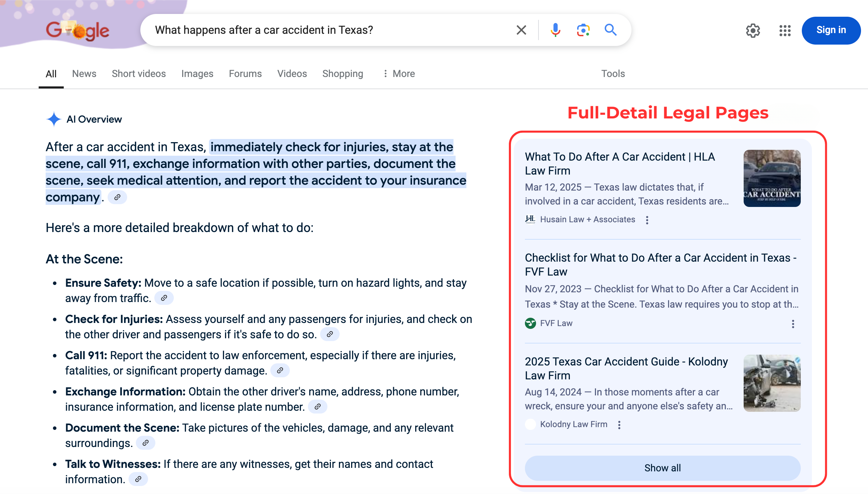Click the 'Talk to Witnesses:' bold text
868x494 pixels.
click(x=113, y=464)
